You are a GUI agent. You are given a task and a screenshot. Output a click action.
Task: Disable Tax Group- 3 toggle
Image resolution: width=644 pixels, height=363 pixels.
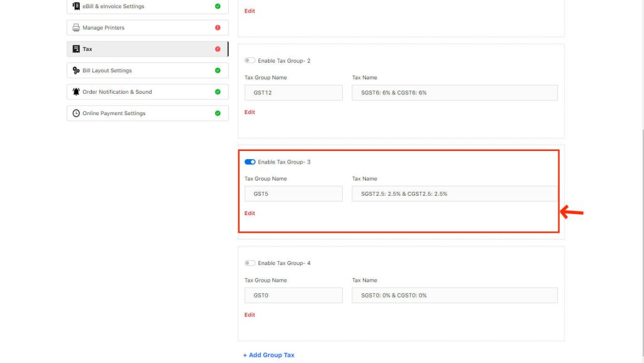tap(250, 162)
